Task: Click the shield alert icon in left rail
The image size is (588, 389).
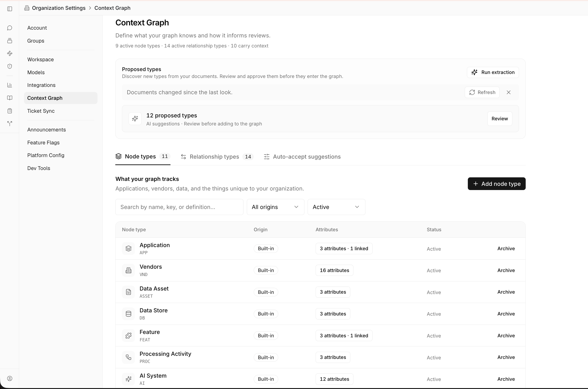Action: click(x=10, y=66)
